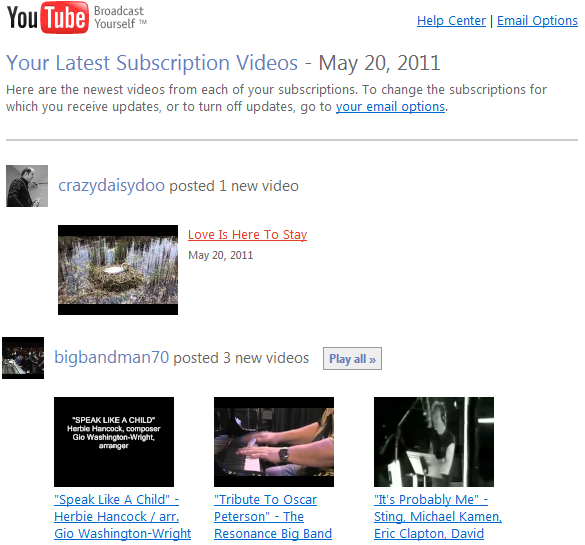Click the 'Play all »' button
This screenshot has height=545, width=585.
click(352, 359)
